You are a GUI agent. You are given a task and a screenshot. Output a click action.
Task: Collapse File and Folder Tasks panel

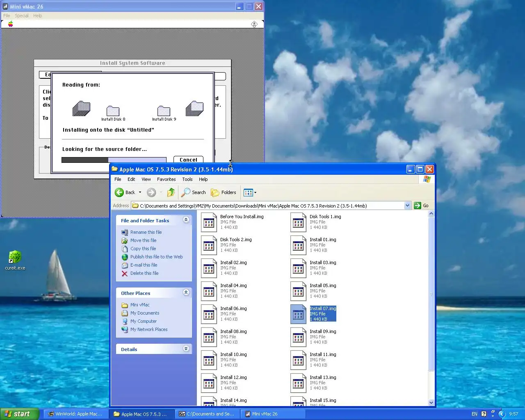coord(186,220)
